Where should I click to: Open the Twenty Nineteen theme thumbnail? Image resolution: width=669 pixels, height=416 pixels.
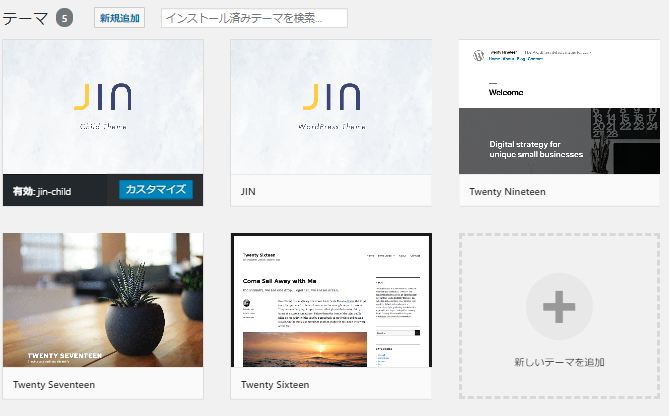[x=559, y=107]
